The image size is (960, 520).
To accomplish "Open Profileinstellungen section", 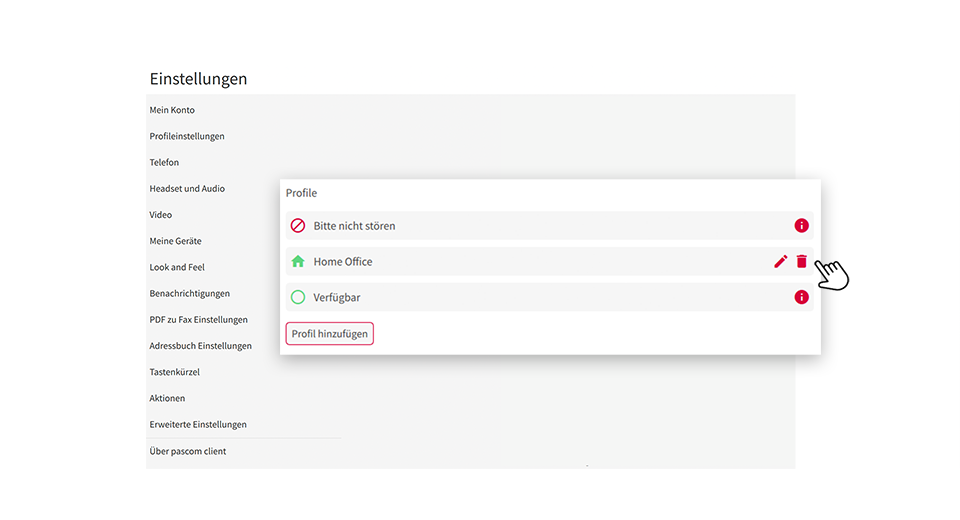I will [187, 136].
